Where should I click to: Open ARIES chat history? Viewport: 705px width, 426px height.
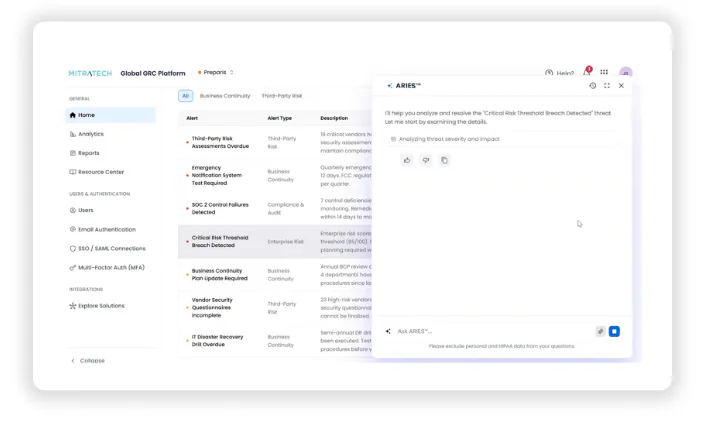click(593, 85)
